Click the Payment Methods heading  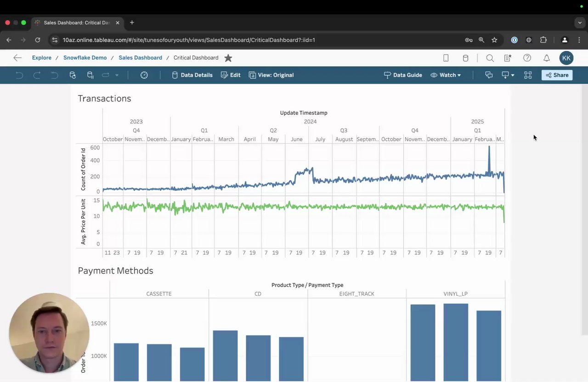coord(115,271)
